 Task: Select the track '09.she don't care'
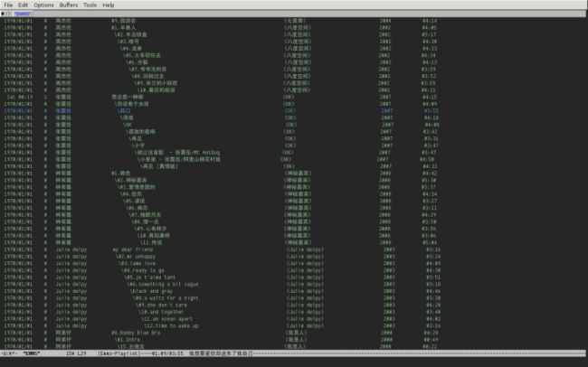[x=161, y=306]
